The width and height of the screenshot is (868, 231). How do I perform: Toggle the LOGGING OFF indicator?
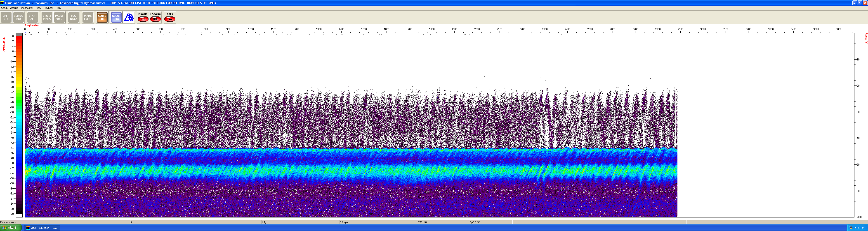pyautogui.click(x=156, y=18)
